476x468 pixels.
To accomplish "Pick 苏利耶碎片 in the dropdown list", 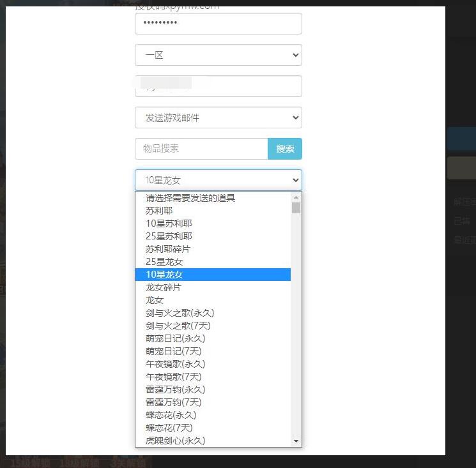I will pos(167,249).
